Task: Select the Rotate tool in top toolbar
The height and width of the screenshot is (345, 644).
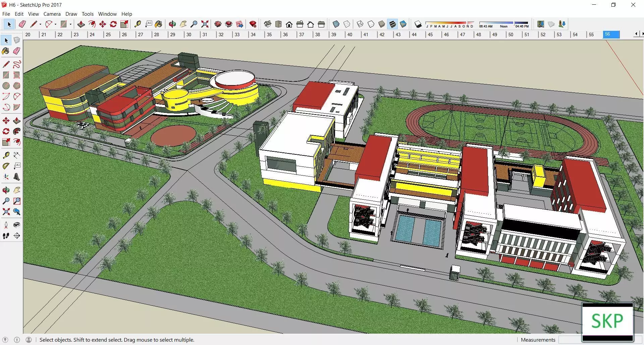Action: (113, 24)
